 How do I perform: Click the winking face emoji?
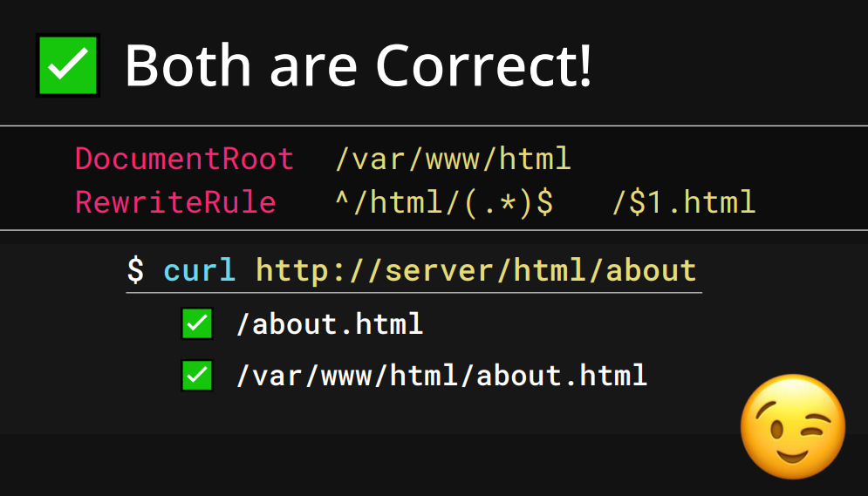point(793,426)
